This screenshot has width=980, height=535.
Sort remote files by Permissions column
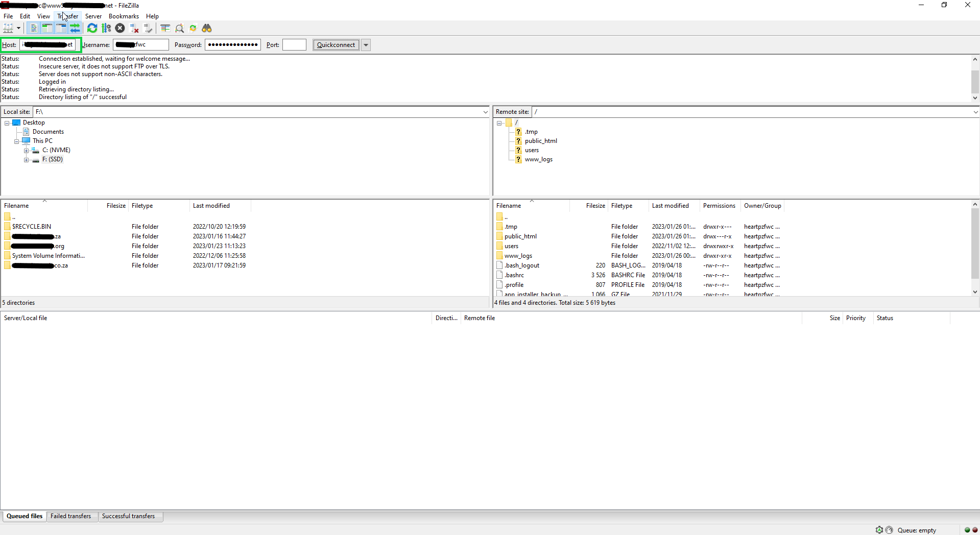(x=719, y=206)
